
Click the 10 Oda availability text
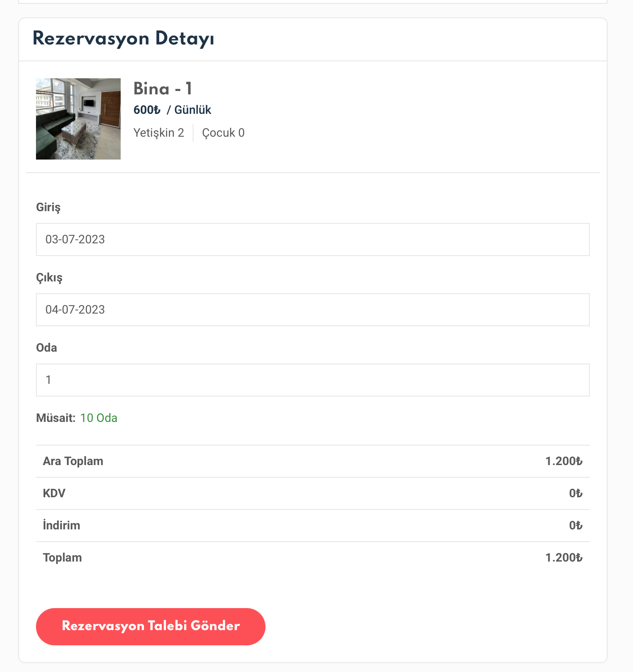pyautogui.click(x=99, y=418)
